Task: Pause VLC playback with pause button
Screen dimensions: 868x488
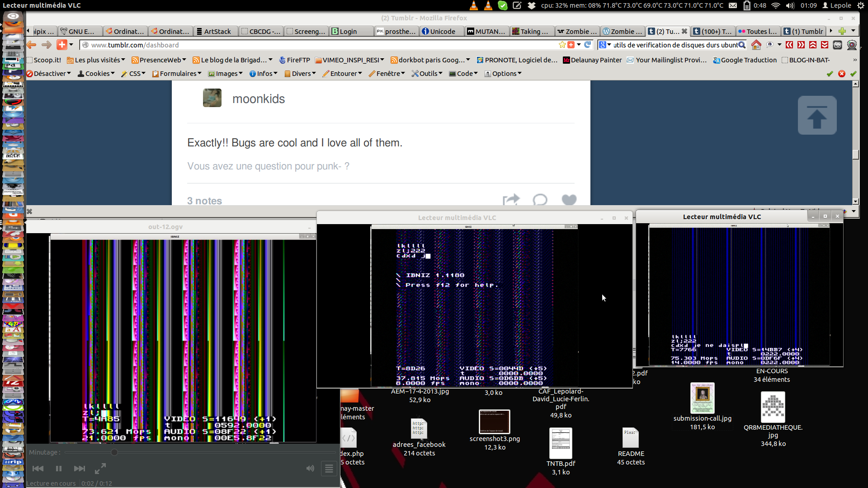Action: coord(59,469)
